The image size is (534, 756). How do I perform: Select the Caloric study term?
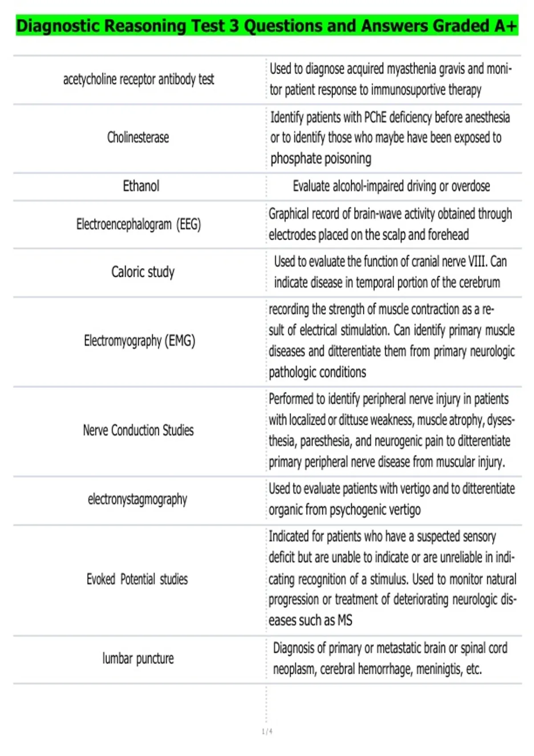tap(143, 272)
